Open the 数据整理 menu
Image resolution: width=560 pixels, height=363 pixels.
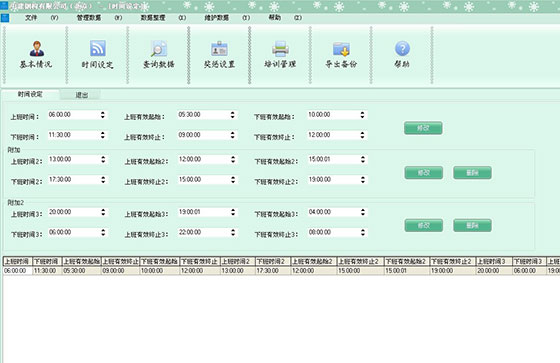pos(153,18)
